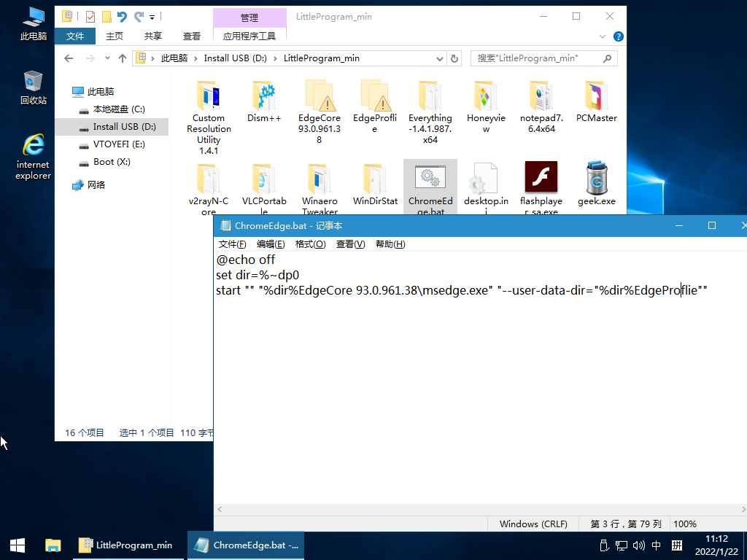Select the ChromeEdge.bat file icon
The height and width of the screenshot is (560, 747).
pyautogui.click(x=430, y=177)
